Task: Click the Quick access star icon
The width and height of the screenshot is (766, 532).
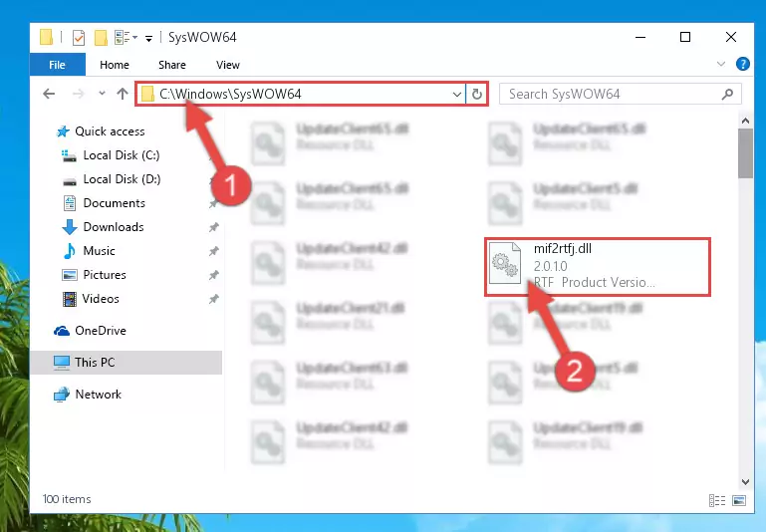Action: 63,132
